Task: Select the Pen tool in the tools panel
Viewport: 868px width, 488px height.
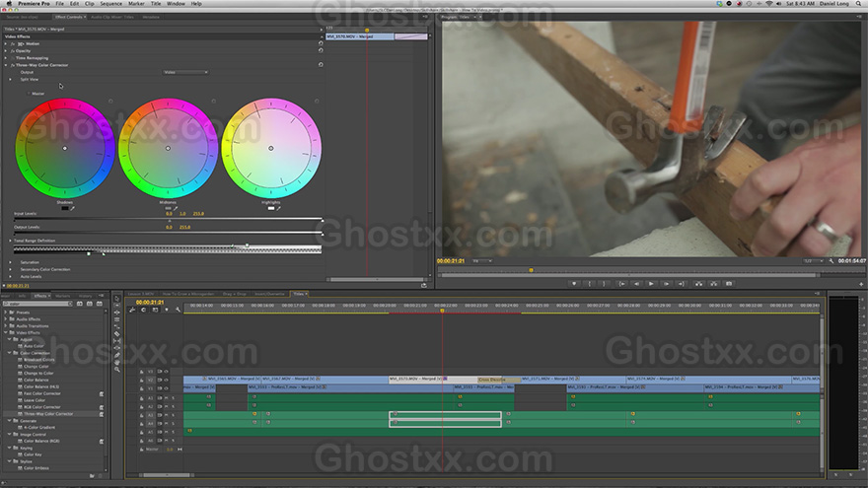Action: pos(116,355)
